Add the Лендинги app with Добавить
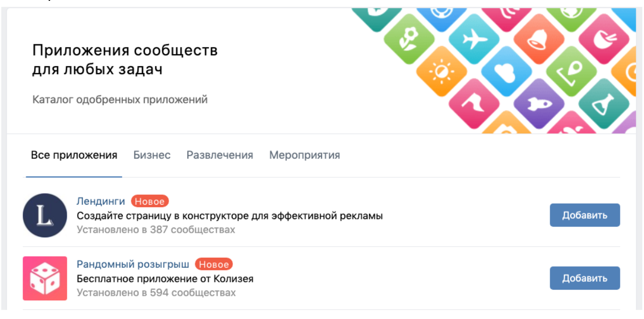The height and width of the screenshot is (319, 644). [x=584, y=215]
